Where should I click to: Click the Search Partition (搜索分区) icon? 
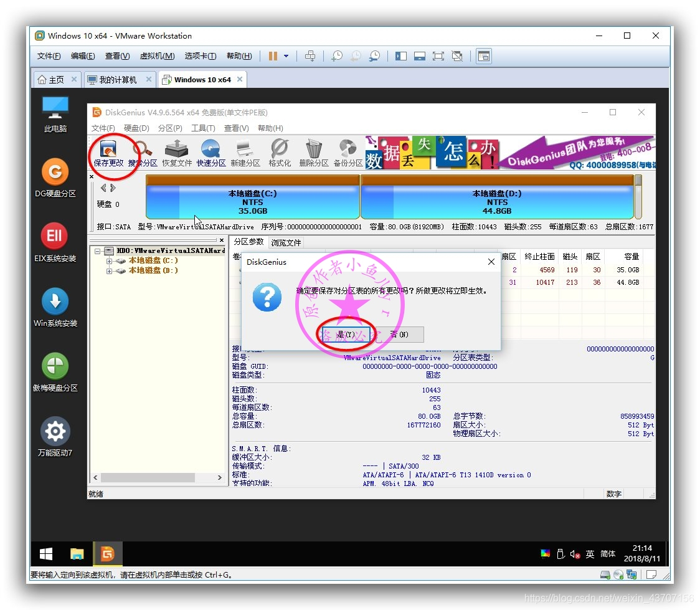143,153
